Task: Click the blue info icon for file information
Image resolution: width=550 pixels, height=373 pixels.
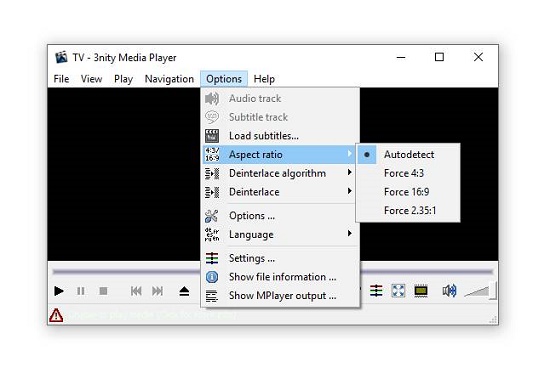Action: [x=212, y=277]
